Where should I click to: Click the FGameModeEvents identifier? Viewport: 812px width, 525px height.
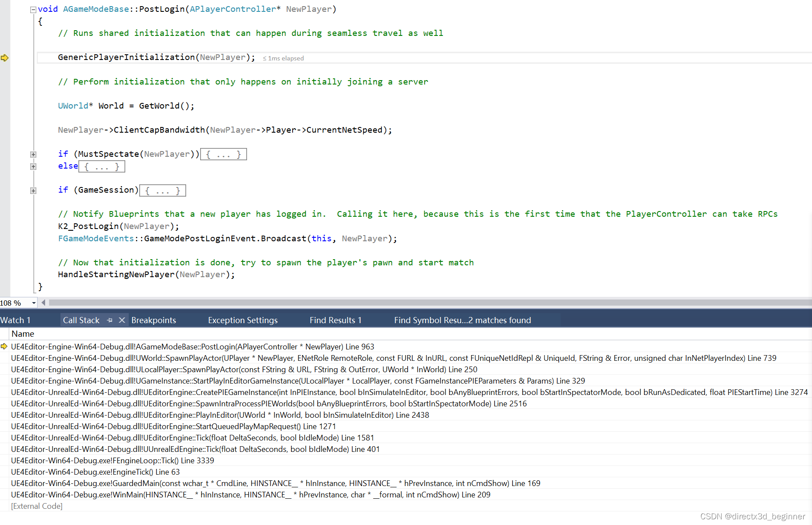(x=96, y=239)
